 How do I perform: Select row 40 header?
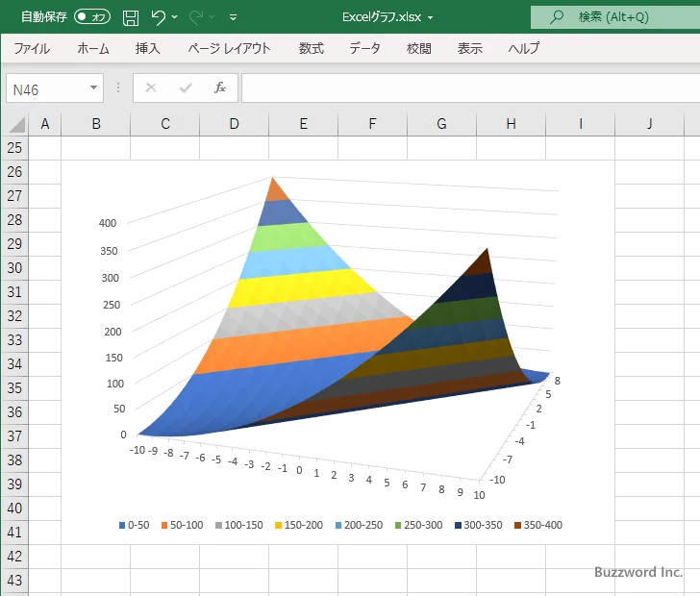(x=14, y=509)
